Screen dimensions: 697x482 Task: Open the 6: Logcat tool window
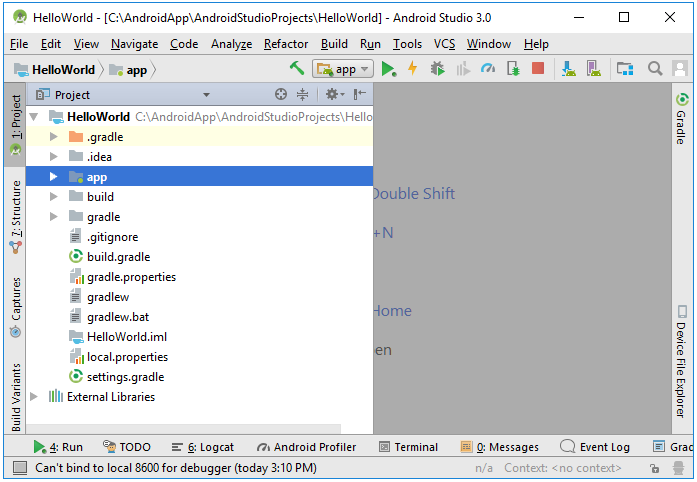(203, 446)
